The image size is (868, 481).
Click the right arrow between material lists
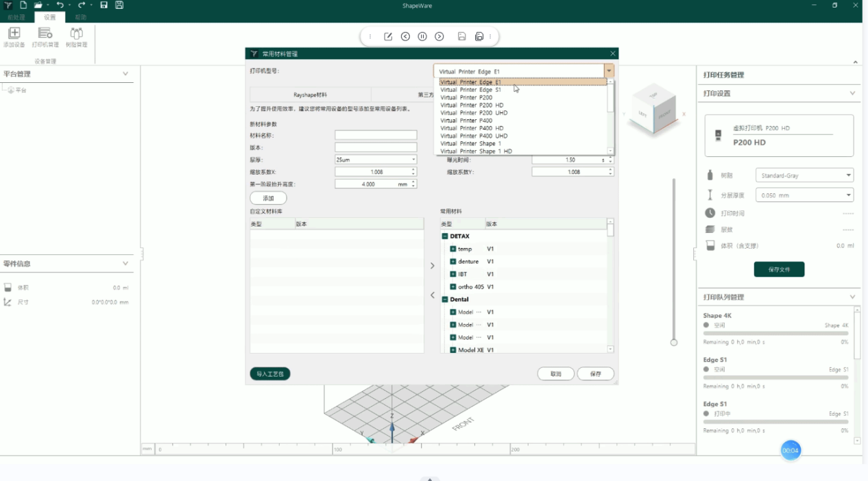tap(432, 266)
